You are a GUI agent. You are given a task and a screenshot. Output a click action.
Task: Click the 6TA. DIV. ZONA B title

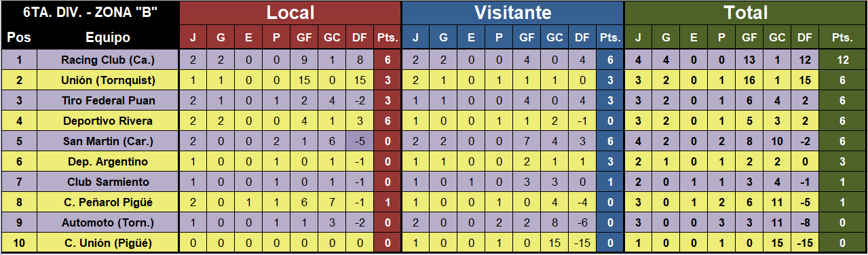(x=90, y=12)
